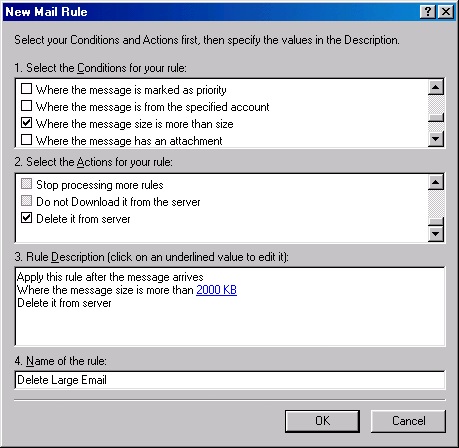Click the Actions list scroll down arrow
The height and width of the screenshot is (448, 459).
tap(436, 234)
